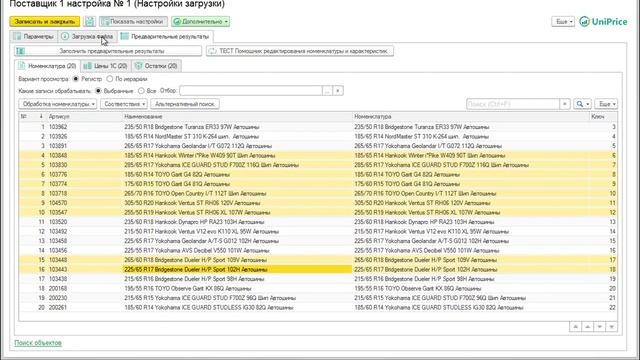Open the Остатки (20) tab

tap(156, 66)
